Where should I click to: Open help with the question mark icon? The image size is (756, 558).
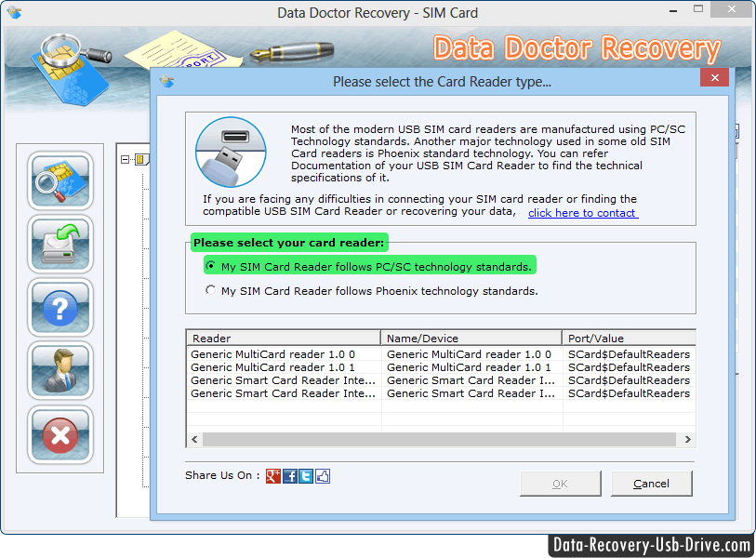pos(60,307)
